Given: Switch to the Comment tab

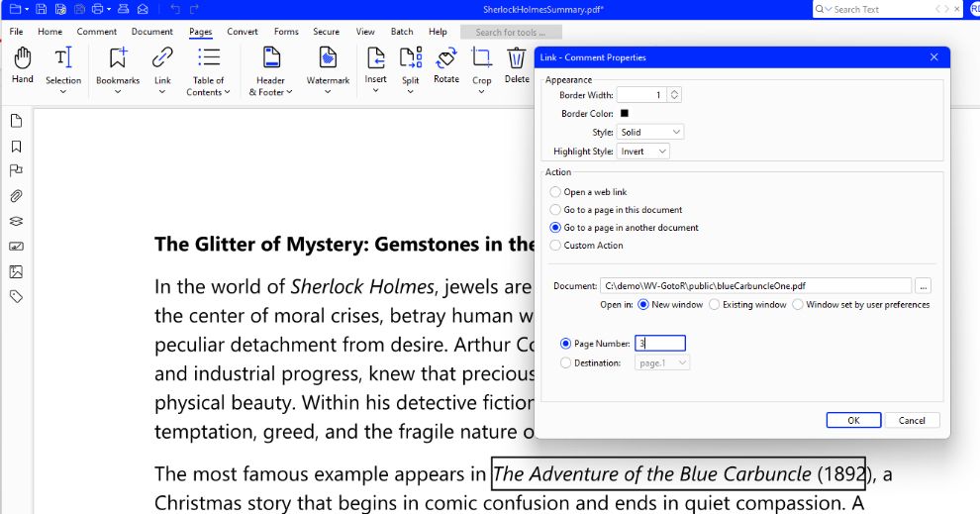Looking at the screenshot, I should (97, 32).
